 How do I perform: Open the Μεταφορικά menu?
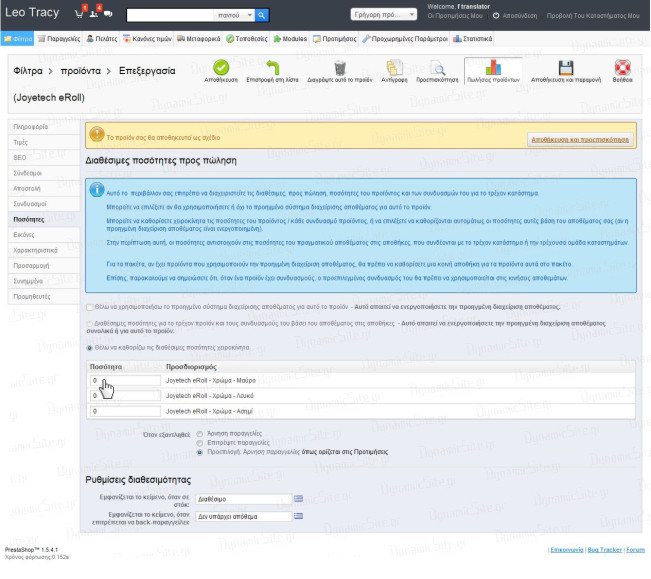click(x=198, y=39)
